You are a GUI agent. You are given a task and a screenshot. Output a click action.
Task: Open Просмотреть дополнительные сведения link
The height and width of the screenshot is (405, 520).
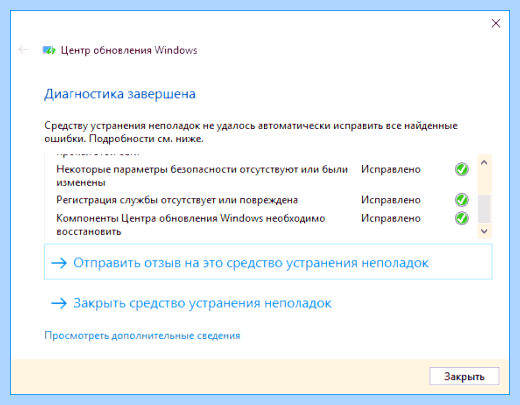pyautogui.click(x=142, y=335)
